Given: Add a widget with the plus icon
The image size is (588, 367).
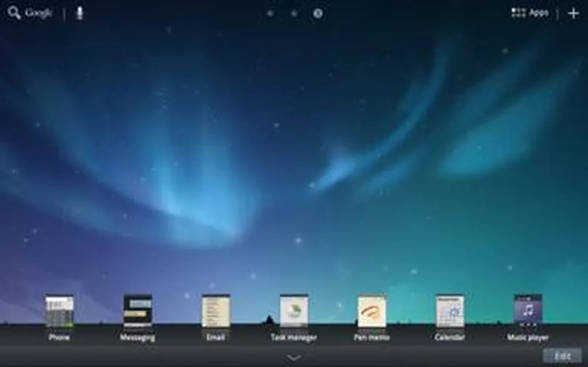Looking at the screenshot, I should point(573,13).
